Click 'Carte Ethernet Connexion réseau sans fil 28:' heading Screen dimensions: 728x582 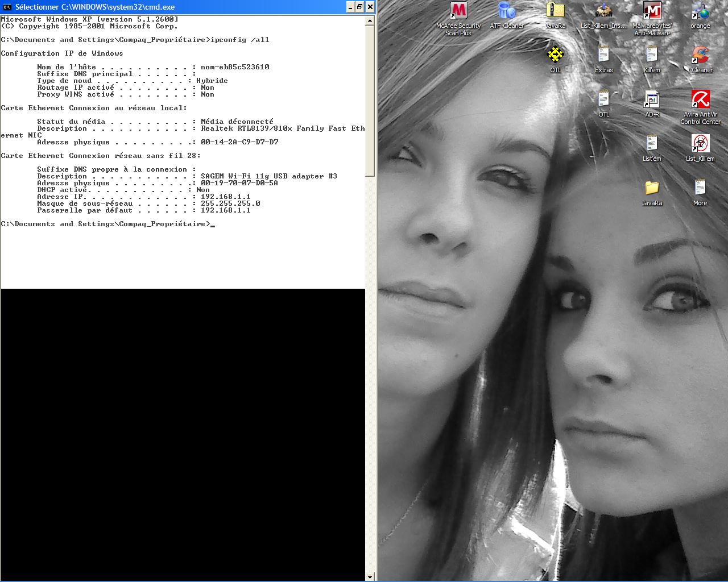[x=101, y=156]
